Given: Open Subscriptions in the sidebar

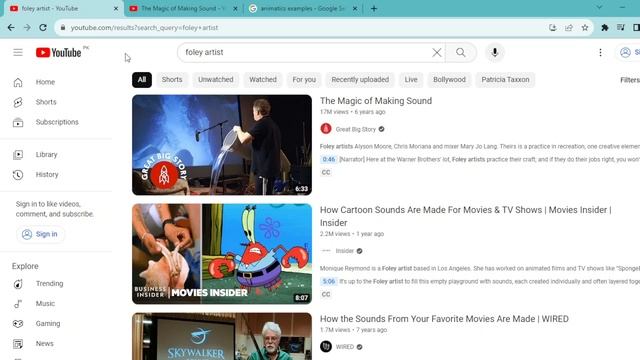Looking at the screenshot, I should point(56,122).
